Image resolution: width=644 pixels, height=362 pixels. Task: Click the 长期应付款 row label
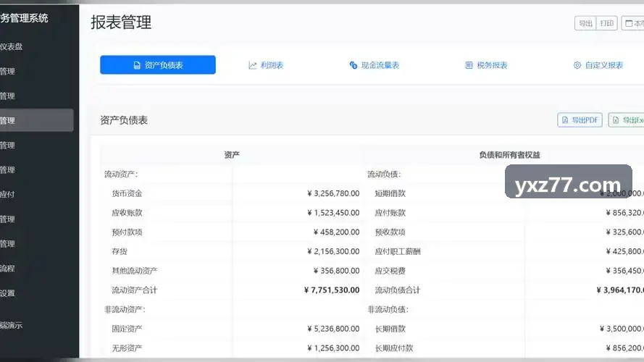point(394,348)
